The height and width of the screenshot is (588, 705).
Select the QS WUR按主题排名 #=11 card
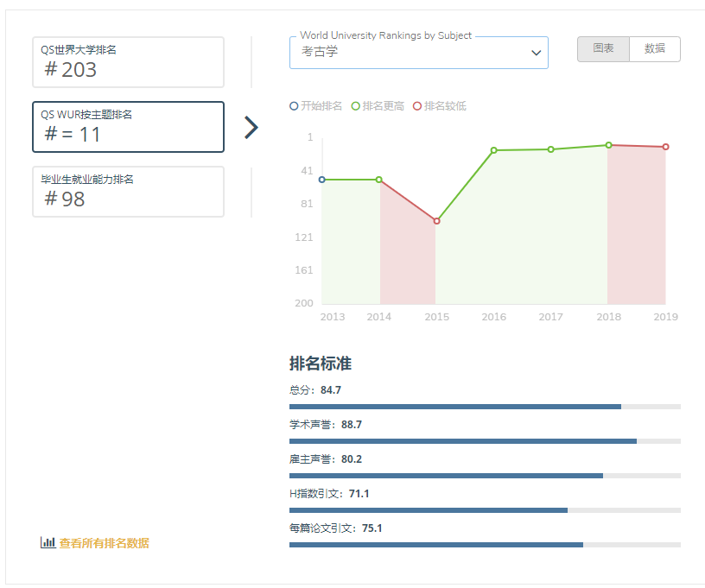tap(128, 127)
